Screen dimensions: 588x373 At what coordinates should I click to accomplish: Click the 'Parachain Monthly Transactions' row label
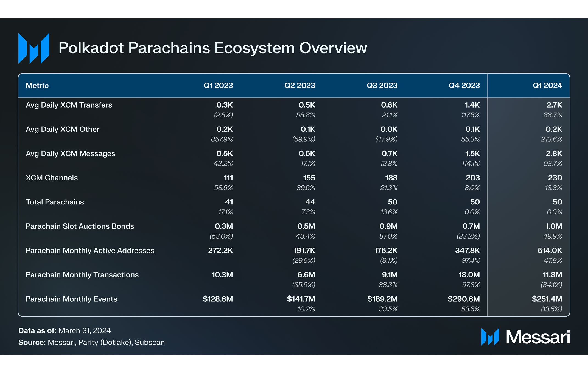click(x=82, y=275)
